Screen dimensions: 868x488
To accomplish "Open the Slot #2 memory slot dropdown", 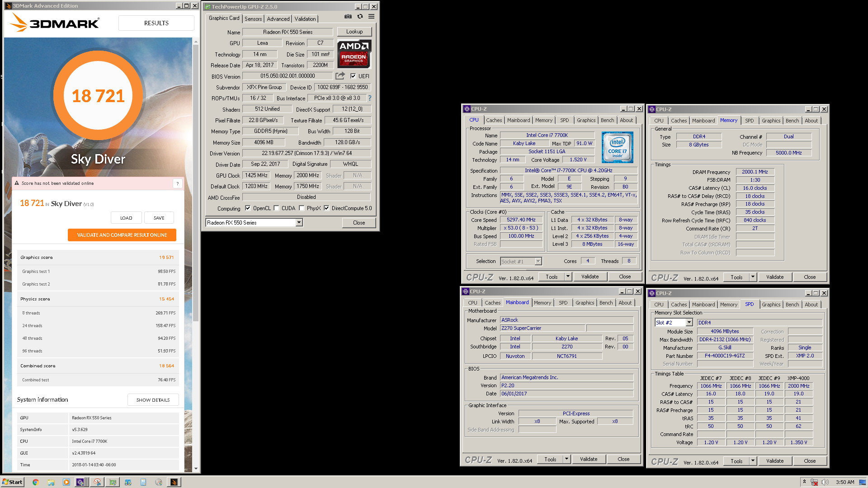I will (689, 323).
